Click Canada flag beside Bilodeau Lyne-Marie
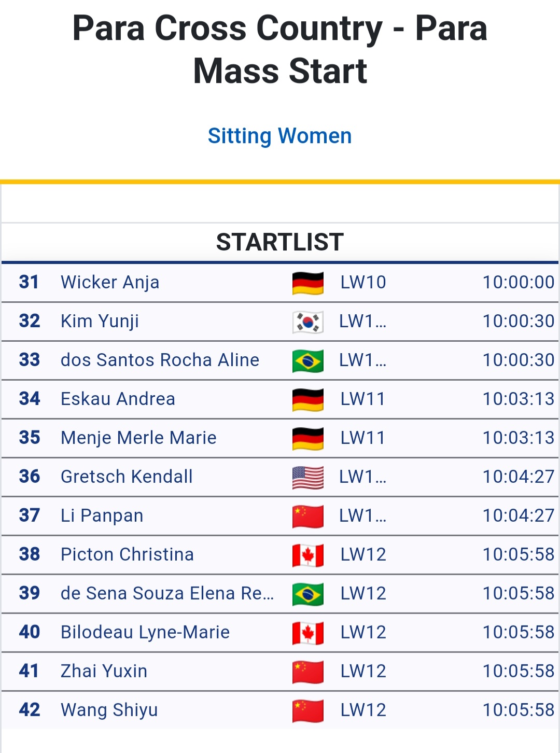The image size is (560, 753). coord(308,633)
